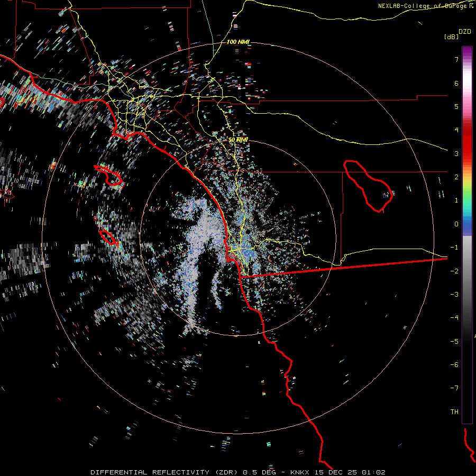Click the 3 value on color scale
The image size is (476, 476).
pyautogui.click(x=456, y=153)
